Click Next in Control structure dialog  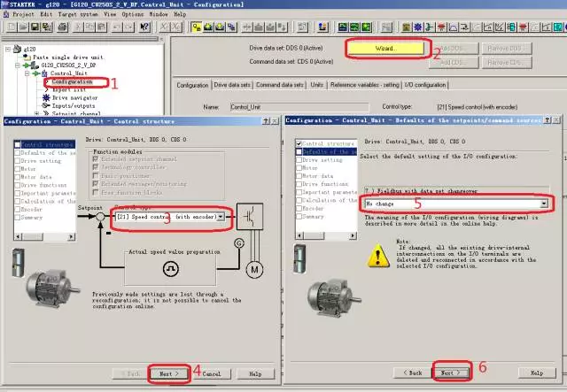point(168,373)
